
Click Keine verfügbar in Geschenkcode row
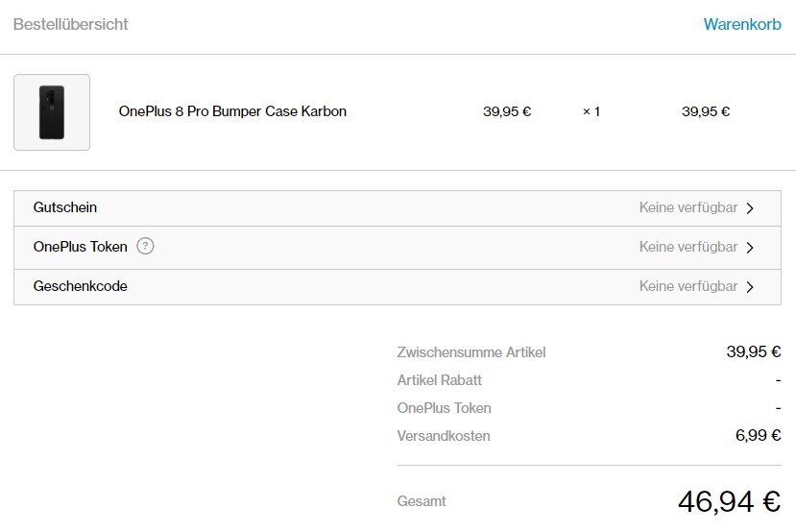688,286
